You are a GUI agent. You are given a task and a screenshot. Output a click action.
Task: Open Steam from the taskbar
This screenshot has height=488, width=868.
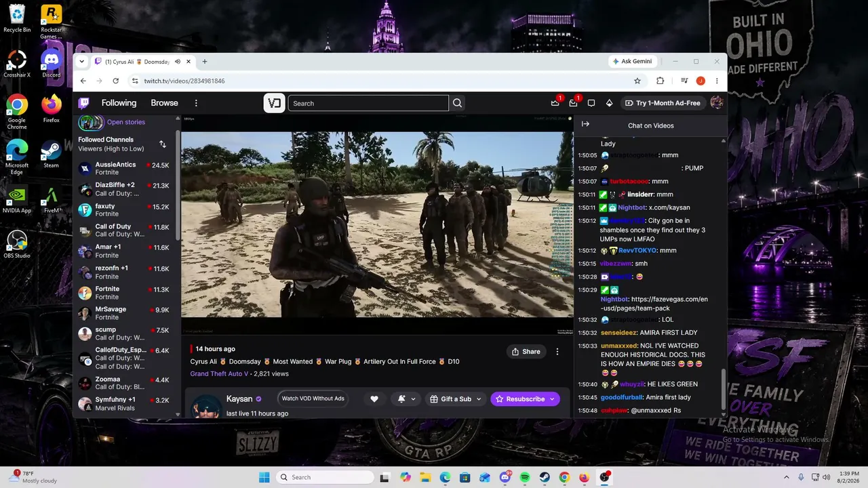point(545,477)
